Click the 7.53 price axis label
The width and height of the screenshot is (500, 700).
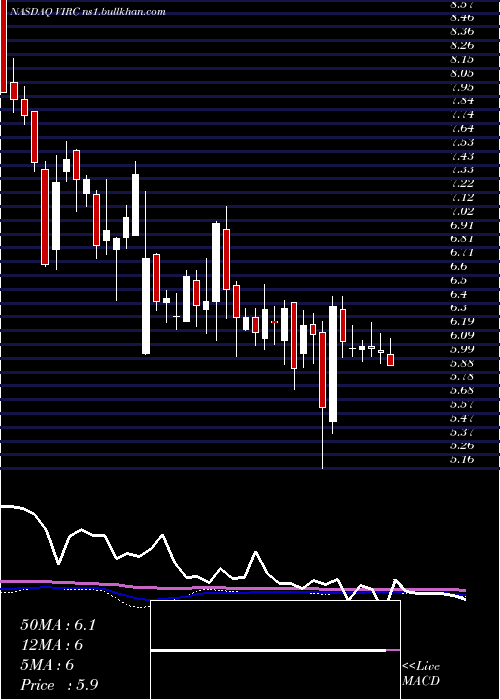pos(462,142)
